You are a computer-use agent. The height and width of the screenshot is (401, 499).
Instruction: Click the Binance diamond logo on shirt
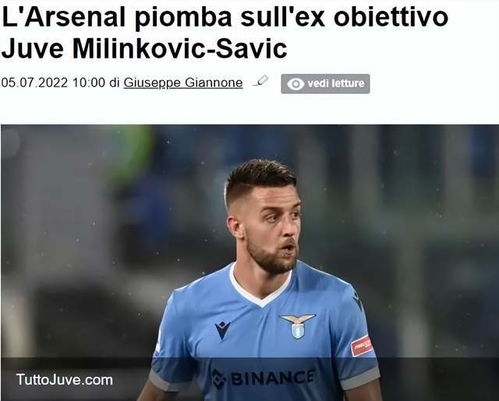(219, 379)
